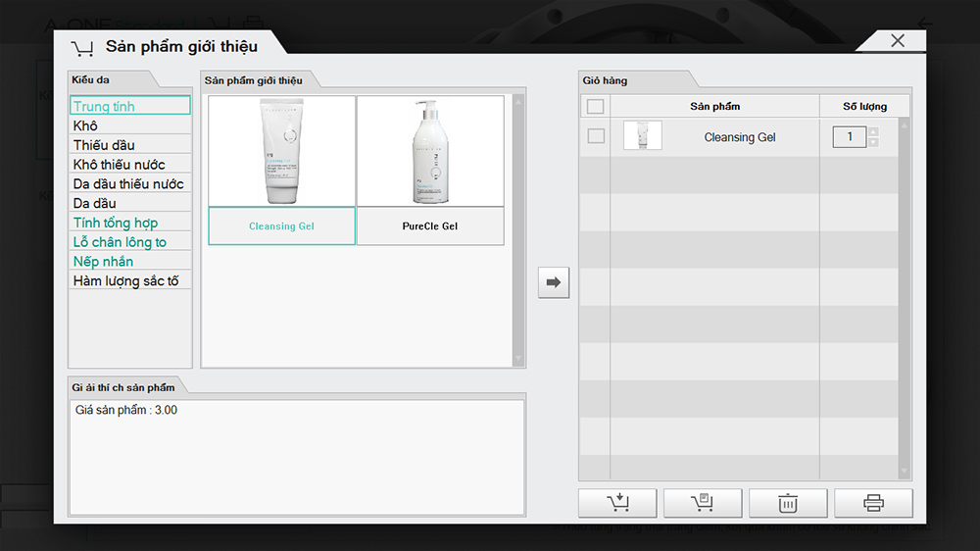Click the cart with list icon button
Viewport: 980px width, 551px height.
click(703, 503)
